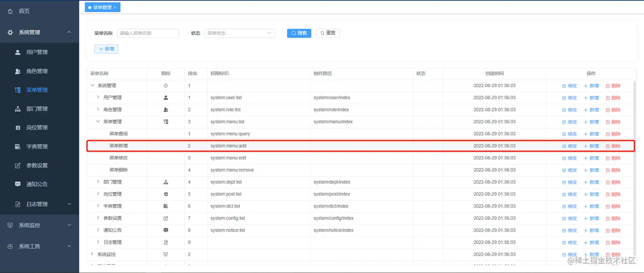
Task: Select the system/user/index component path
Action: (x=332, y=98)
